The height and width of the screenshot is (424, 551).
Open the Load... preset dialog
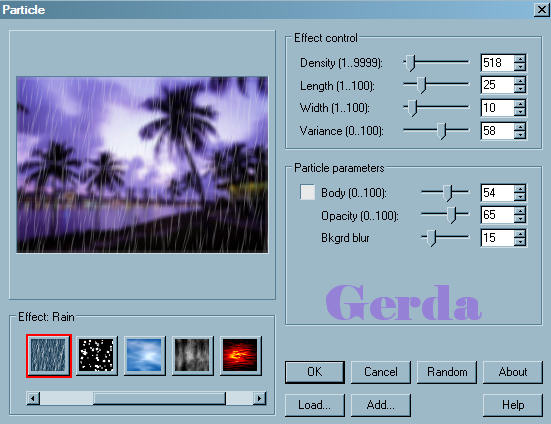(315, 405)
